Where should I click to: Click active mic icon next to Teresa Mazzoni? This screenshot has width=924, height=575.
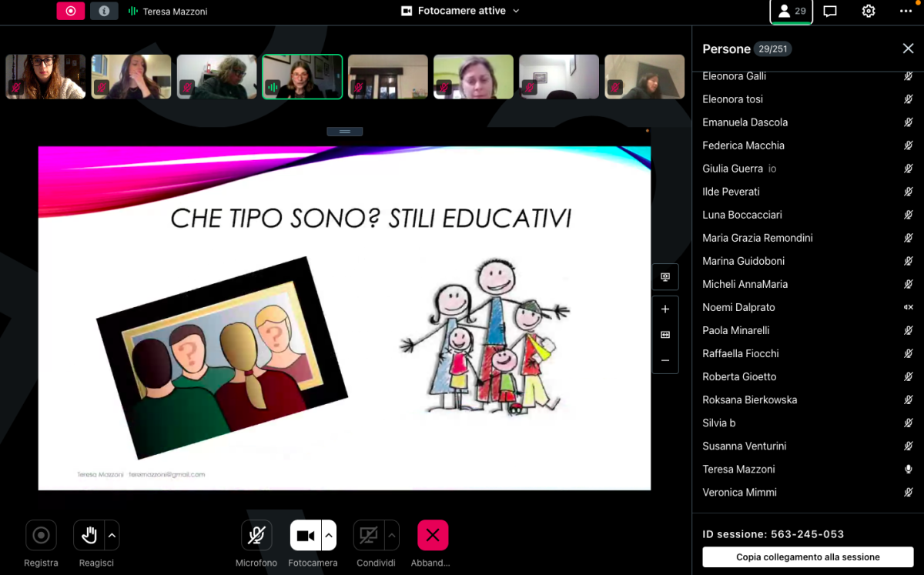(x=909, y=469)
